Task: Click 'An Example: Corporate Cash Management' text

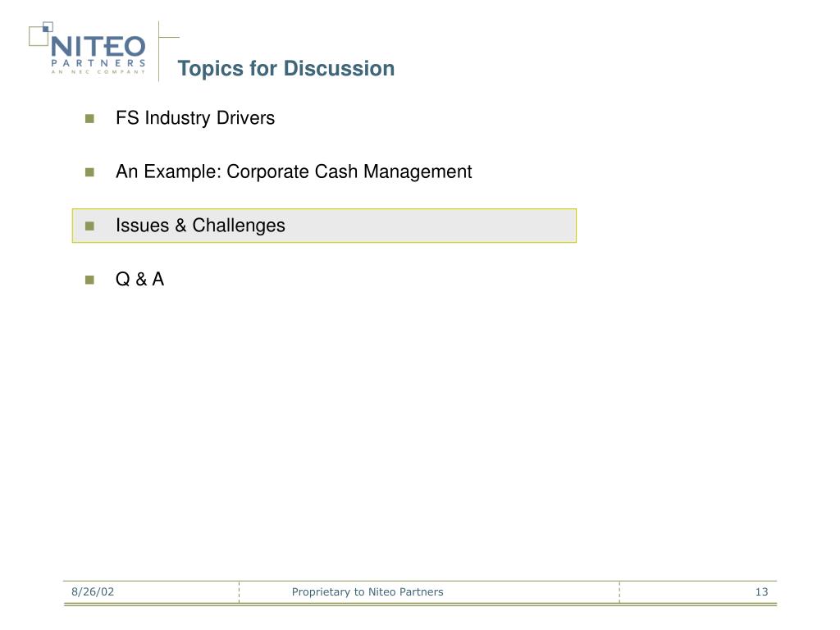Action: (x=294, y=171)
